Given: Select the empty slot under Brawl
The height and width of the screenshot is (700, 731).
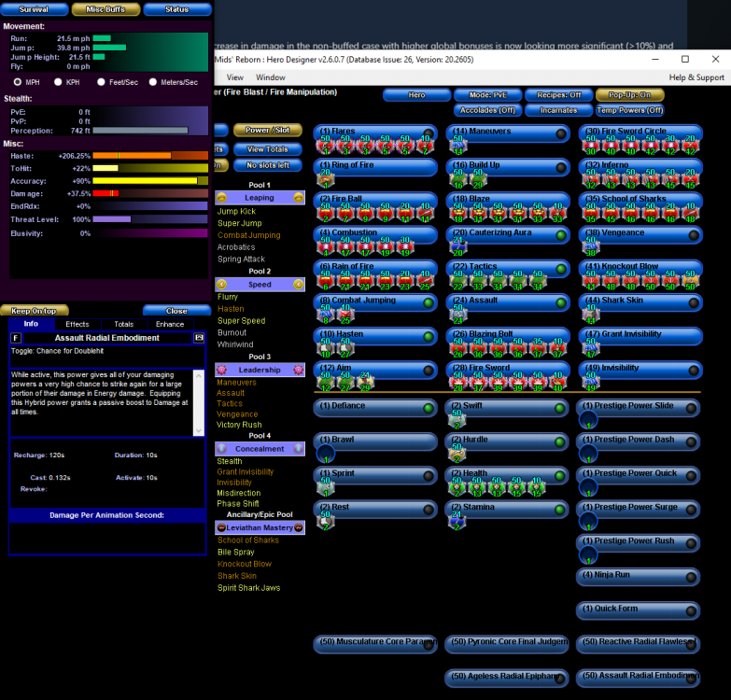Looking at the screenshot, I should click(326, 454).
